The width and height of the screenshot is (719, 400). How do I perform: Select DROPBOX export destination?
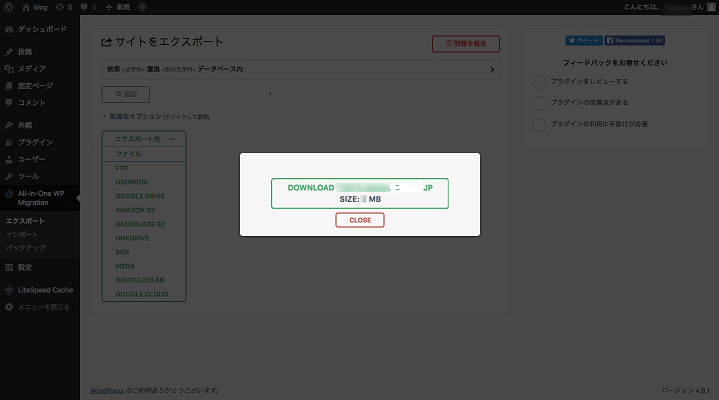132,182
